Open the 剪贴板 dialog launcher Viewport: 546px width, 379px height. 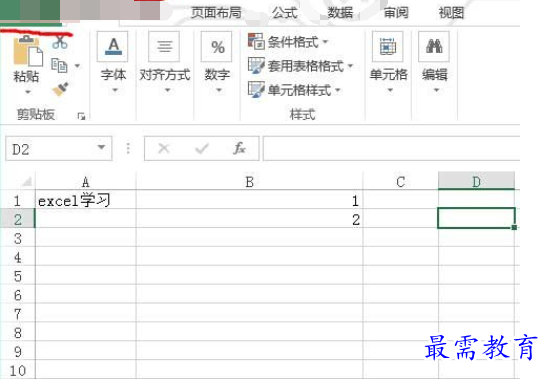click(x=81, y=116)
